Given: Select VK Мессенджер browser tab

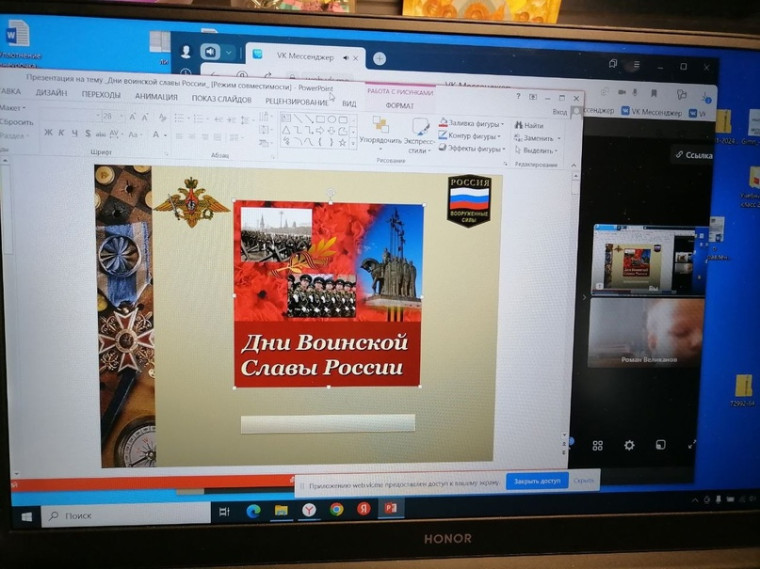Looking at the screenshot, I should coord(305,57).
